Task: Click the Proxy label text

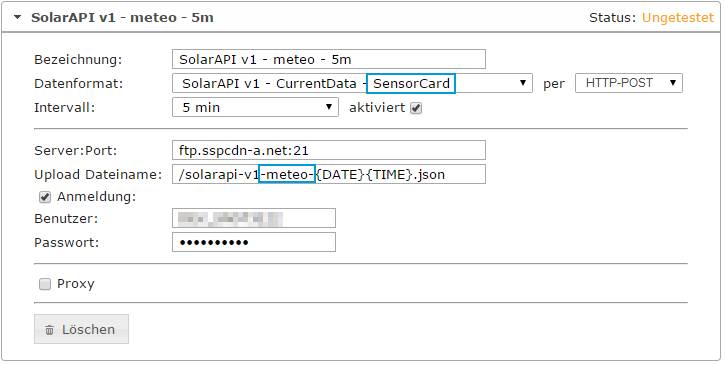Action: (x=75, y=284)
